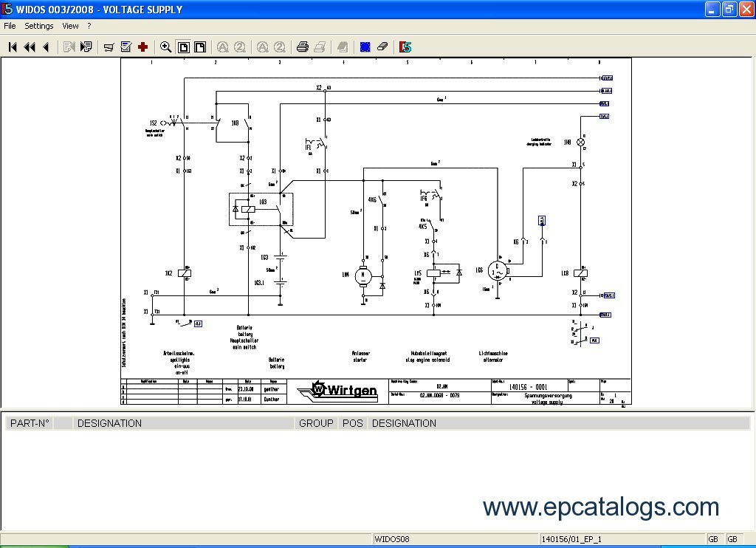Image resolution: width=756 pixels, height=548 pixels.
Task: Click the red number 5 icon in toolbar
Action: (x=405, y=47)
